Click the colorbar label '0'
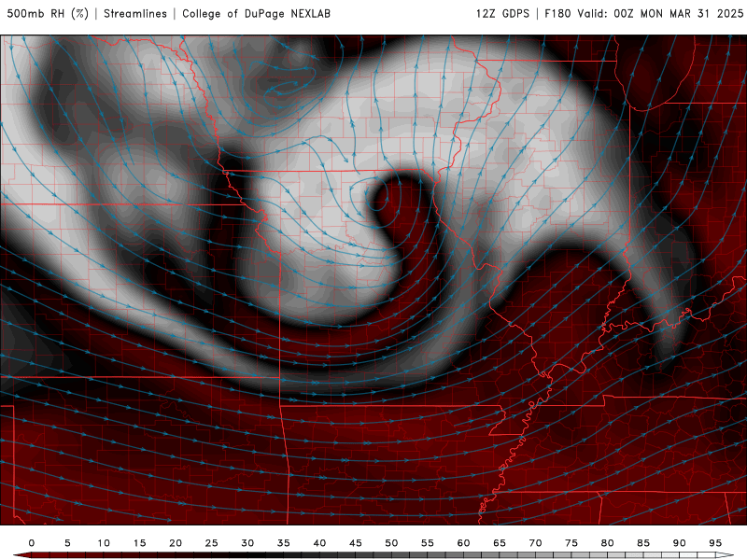 [x=32, y=543]
